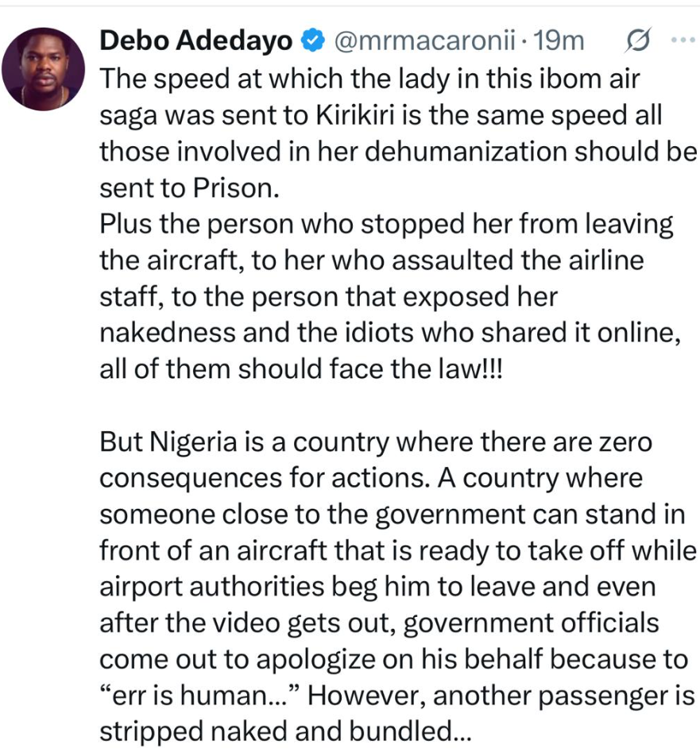Open the @mrmacaronii handle link

pos(427,40)
